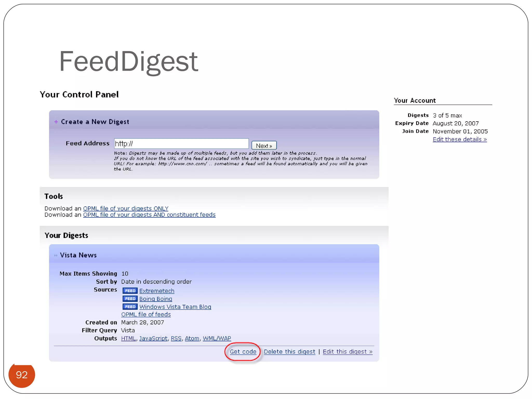
Task: Click the Tools section heading
Action: pos(54,196)
